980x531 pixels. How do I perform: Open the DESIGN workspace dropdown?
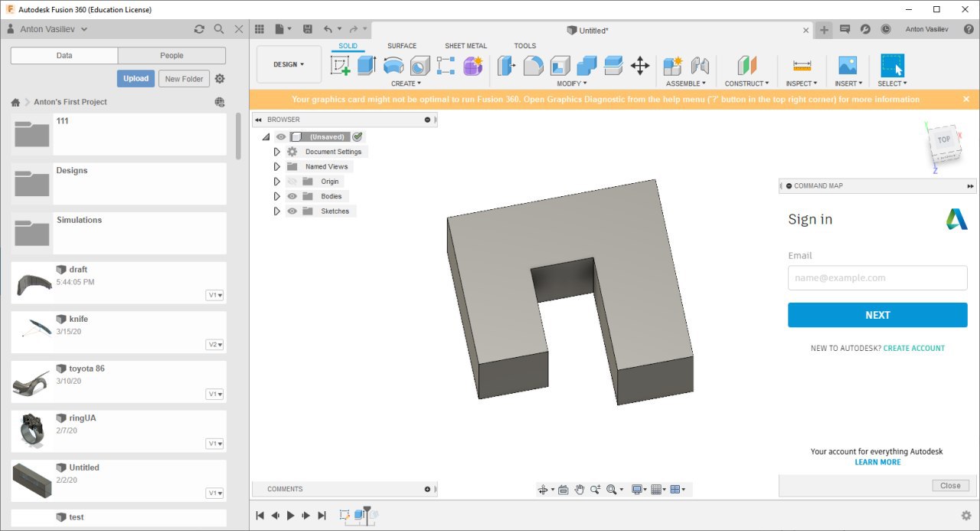(x=289, y=64)
